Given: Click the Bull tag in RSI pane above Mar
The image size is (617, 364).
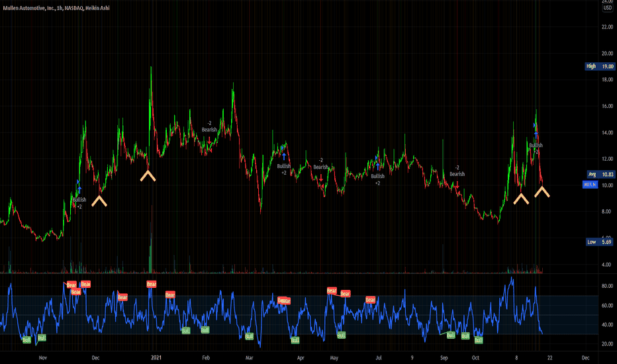Looking at the screenshot, I should tap(249, 336).
